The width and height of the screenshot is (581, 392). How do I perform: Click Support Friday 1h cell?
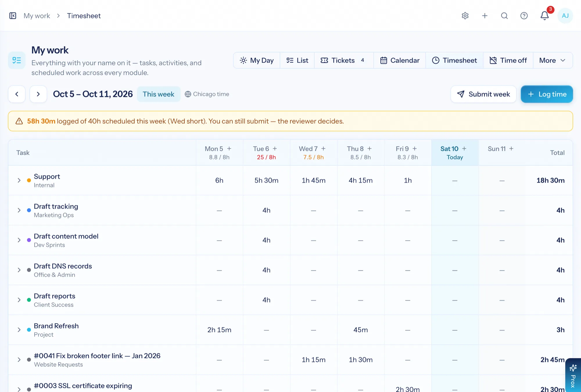(408, 180)
